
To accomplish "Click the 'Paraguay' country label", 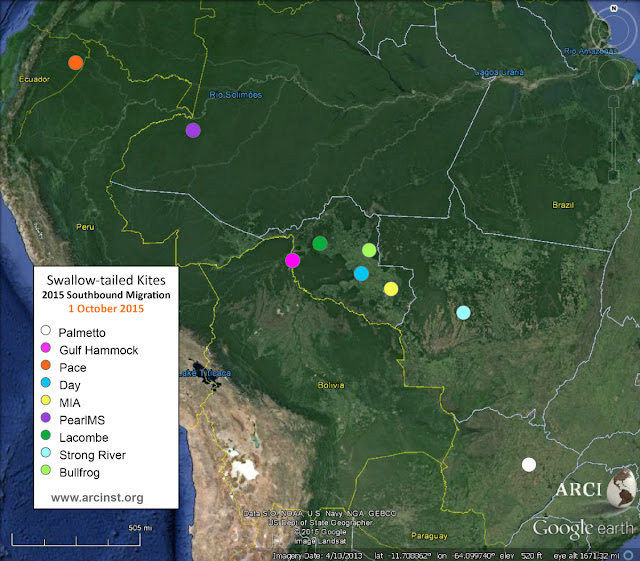I will tap(429, 536).
